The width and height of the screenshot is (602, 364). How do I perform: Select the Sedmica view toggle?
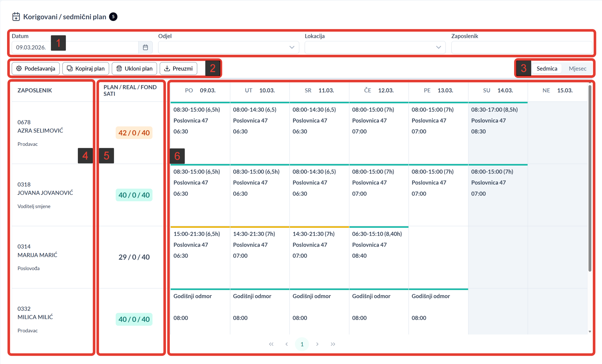547,69
